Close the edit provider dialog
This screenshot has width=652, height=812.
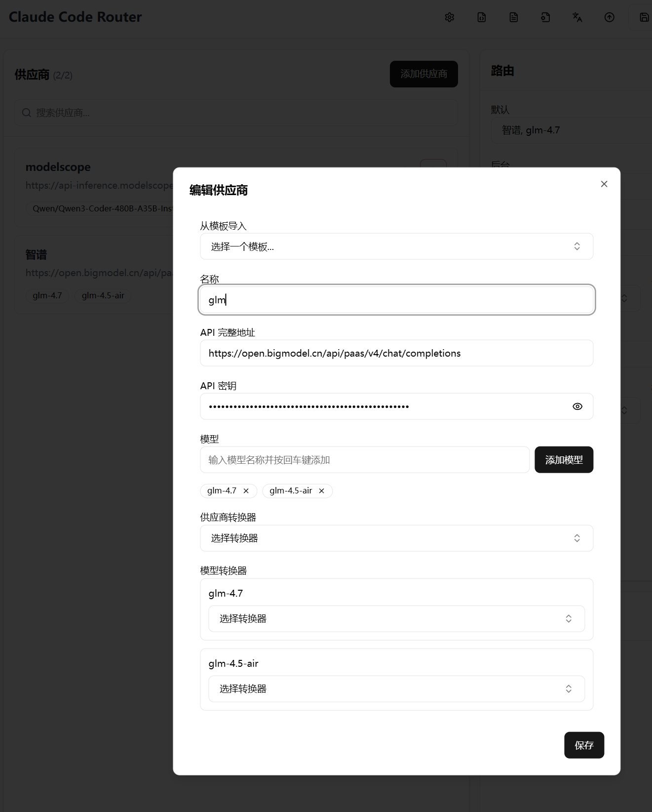pyautogui.click(x=604, y=184)
